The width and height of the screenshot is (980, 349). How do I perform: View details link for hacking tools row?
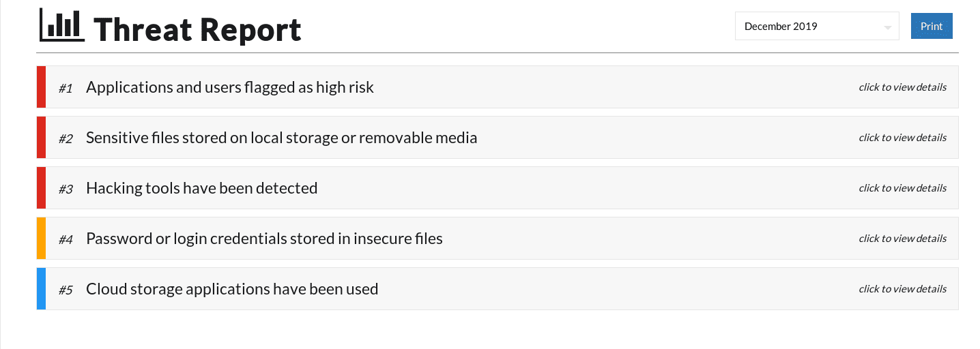coord(902,188)
